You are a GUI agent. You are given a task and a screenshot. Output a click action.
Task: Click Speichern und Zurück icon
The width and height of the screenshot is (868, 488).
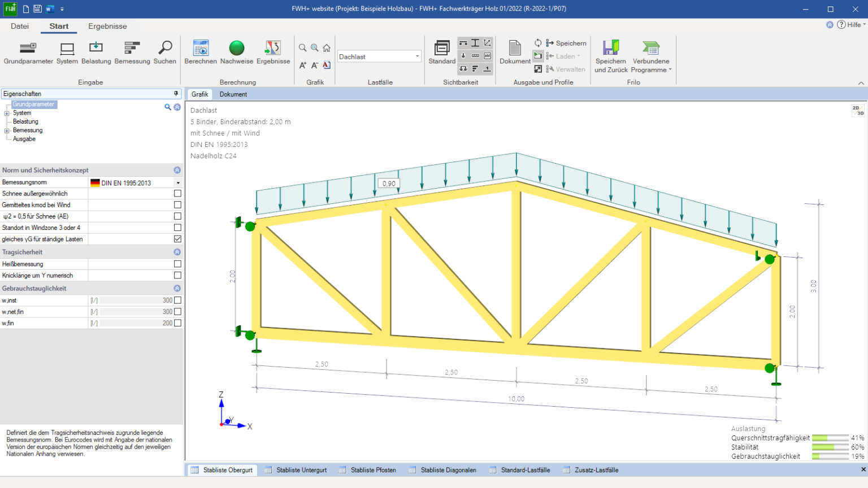[x=611, y=49]
